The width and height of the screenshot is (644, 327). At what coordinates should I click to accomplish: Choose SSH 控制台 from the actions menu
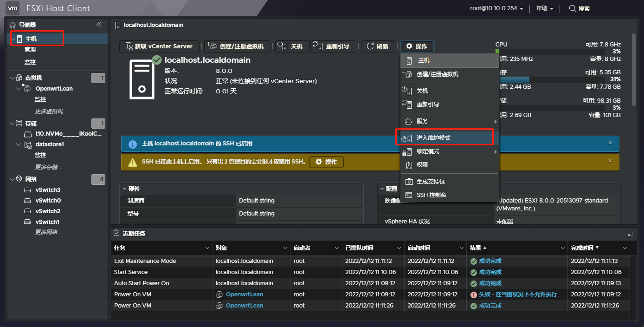pos(431,195)
